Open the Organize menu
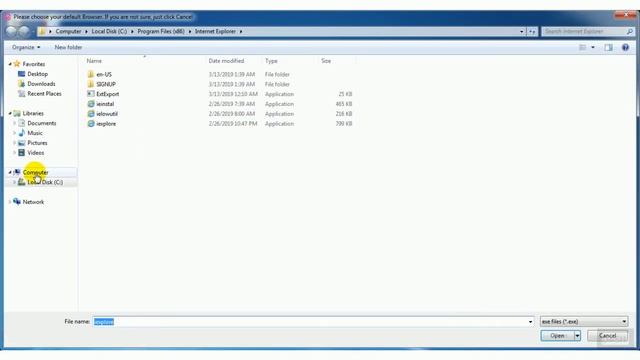Image resolution: width=640 pixels, height=360 pixels. [26, 47]
